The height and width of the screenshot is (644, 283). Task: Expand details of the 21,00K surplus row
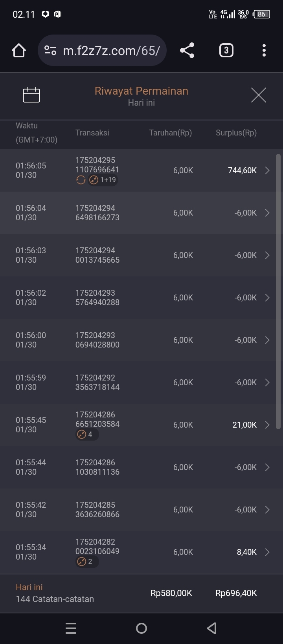point(267,425)
